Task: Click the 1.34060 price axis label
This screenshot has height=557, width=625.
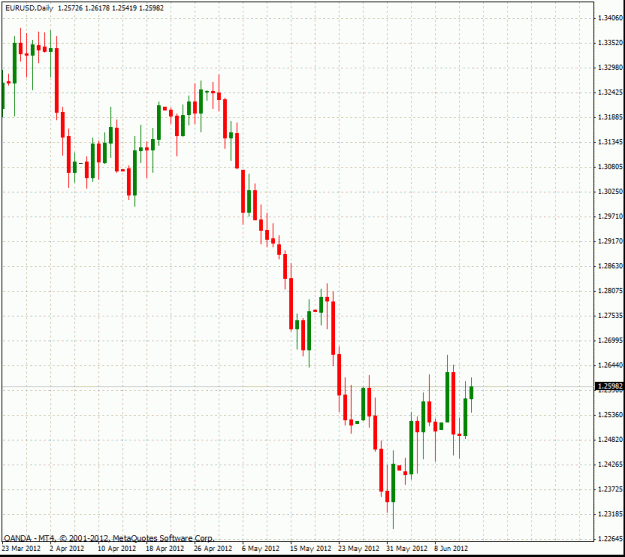Action: pos(610,18)
